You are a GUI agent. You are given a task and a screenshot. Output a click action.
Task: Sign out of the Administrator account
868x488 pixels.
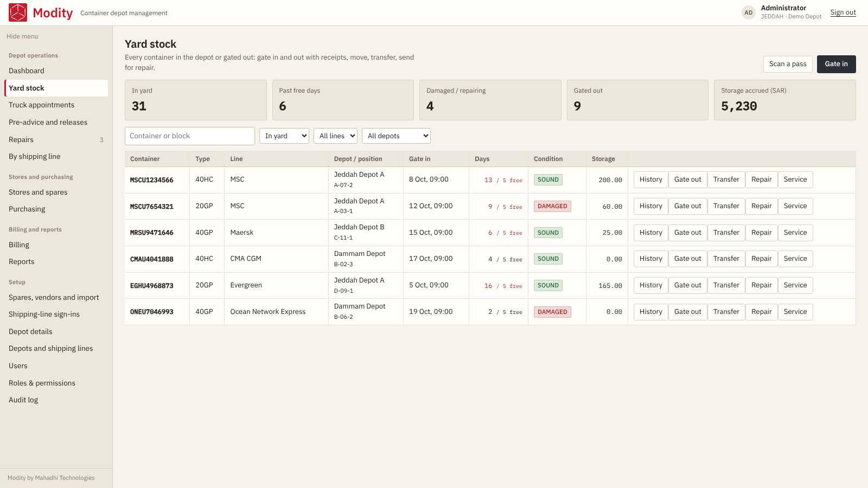[843, 12]
